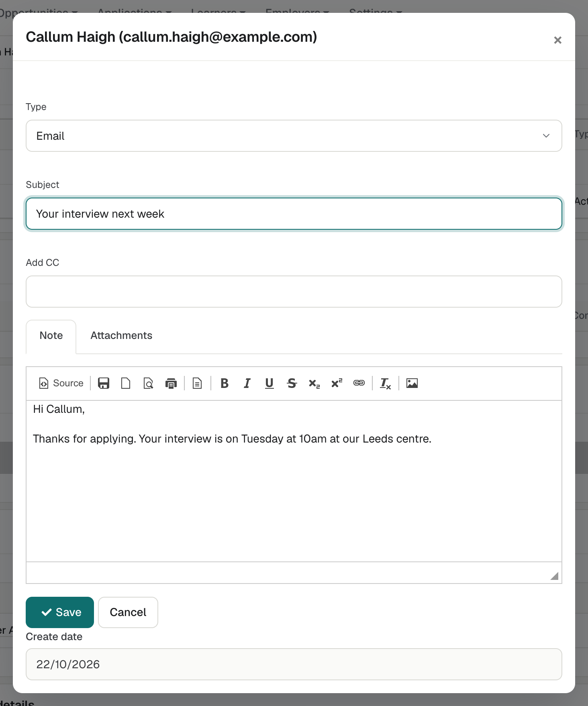
Task: Click in the email body text area
Action: [x=294, y=481]
